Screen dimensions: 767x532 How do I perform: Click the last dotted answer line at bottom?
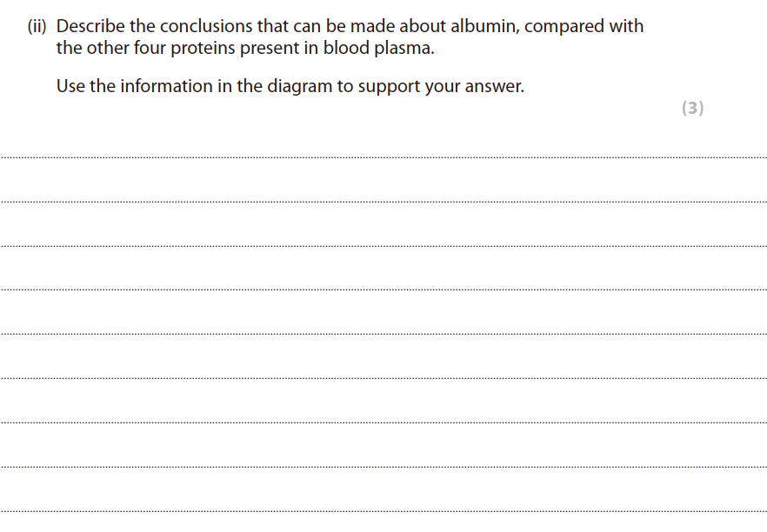pos(383,510)
